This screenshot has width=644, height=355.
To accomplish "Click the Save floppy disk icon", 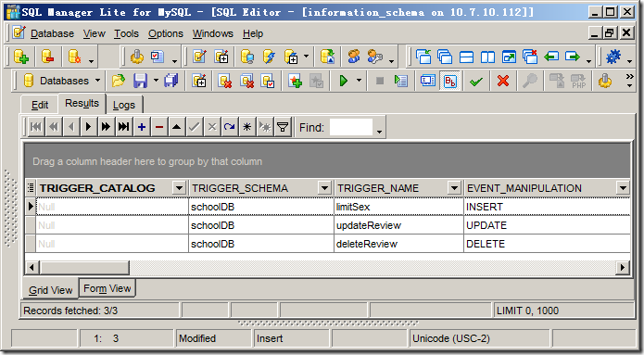I will 140,81.
